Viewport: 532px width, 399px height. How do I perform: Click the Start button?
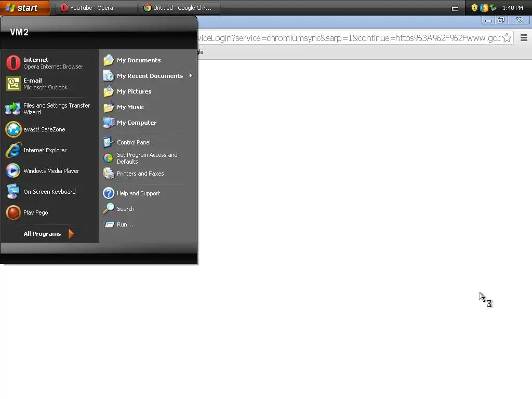(25, 8)
